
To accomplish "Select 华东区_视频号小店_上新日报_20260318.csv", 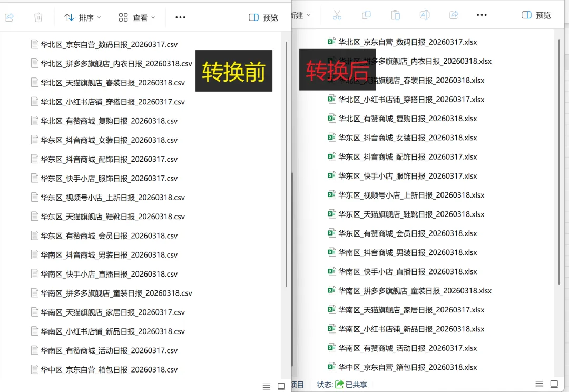I will (x=108, y=198).
